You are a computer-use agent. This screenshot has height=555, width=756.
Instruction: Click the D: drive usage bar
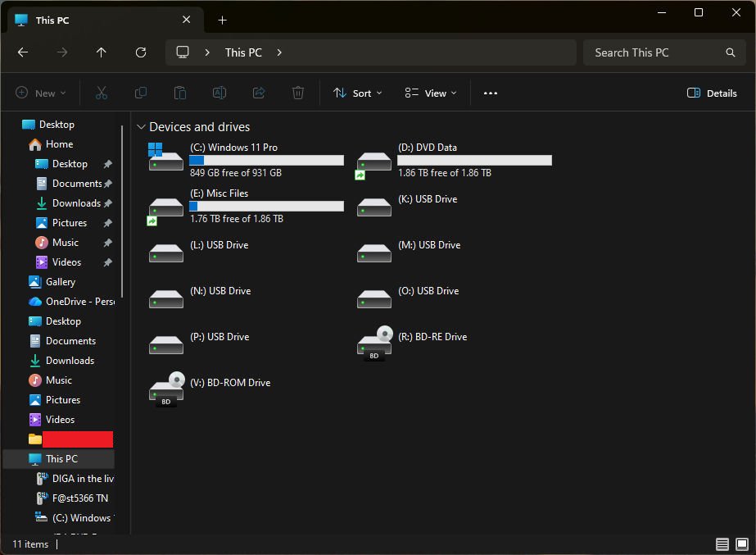pyautogui.click(x=474, y=160)
